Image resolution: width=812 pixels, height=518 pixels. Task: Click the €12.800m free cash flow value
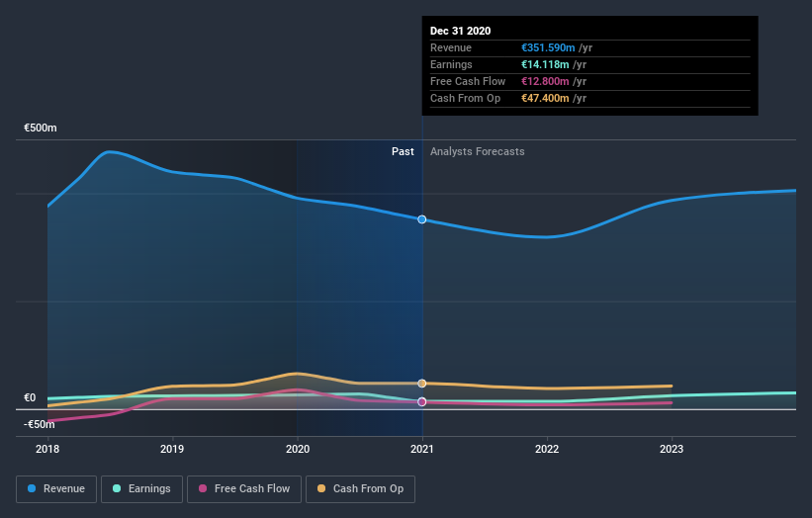(545, 81)
